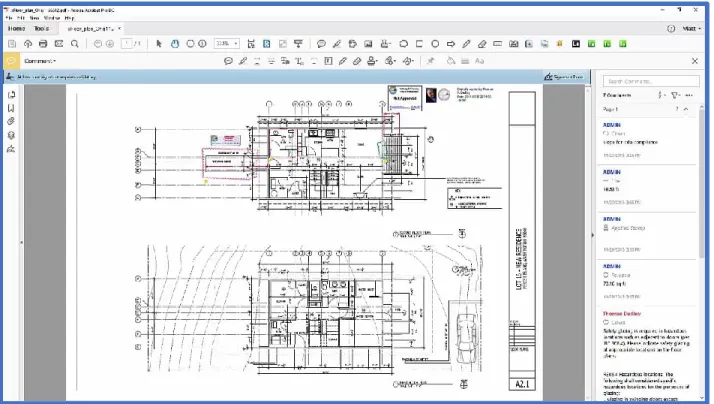Open the Attachments paperclip panel icon
The width and height of the screenshot is (714, 404).
11,121
